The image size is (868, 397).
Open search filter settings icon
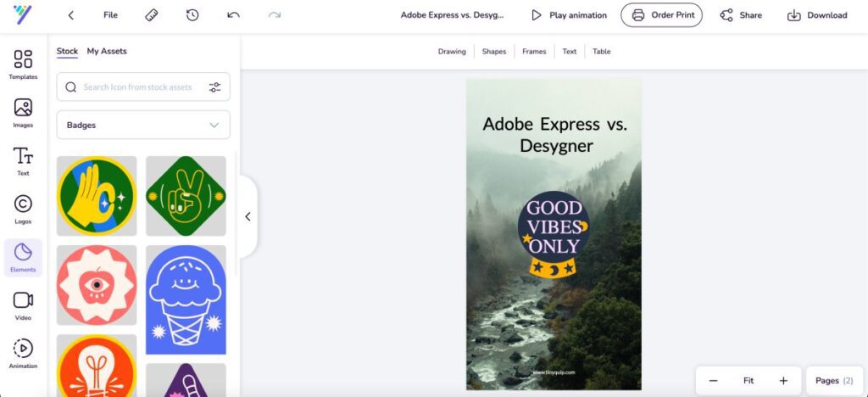click(x=214, y=87)
